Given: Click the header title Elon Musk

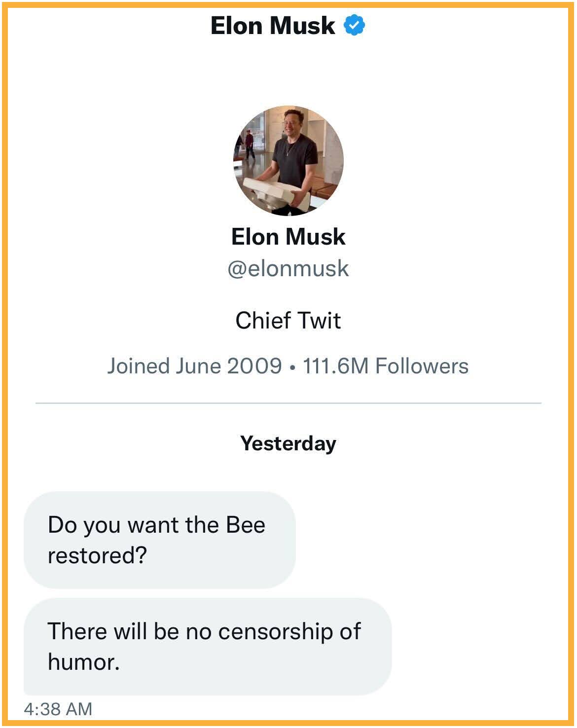Looking at the screenshot, I should point(273,26).
